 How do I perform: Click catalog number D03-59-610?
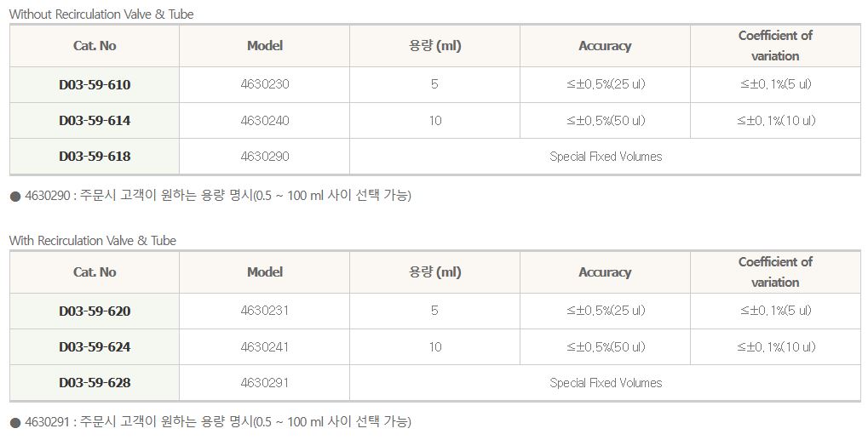pos(95,85)
